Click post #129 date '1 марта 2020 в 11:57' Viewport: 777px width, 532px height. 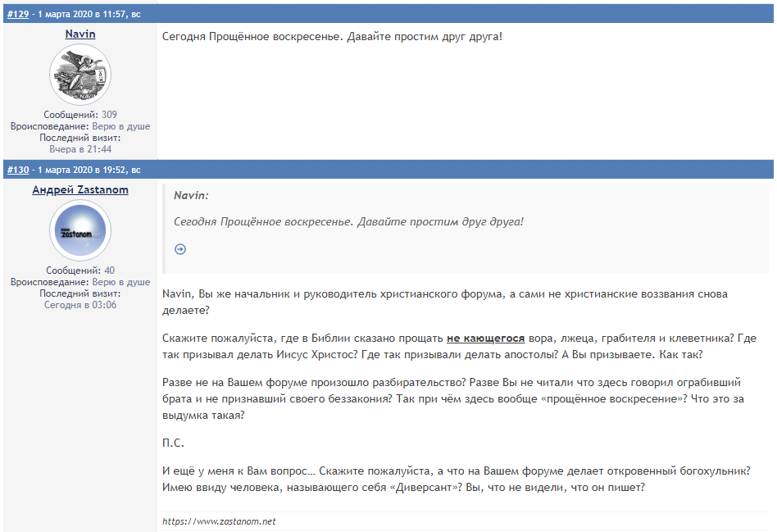coord(82,14)
